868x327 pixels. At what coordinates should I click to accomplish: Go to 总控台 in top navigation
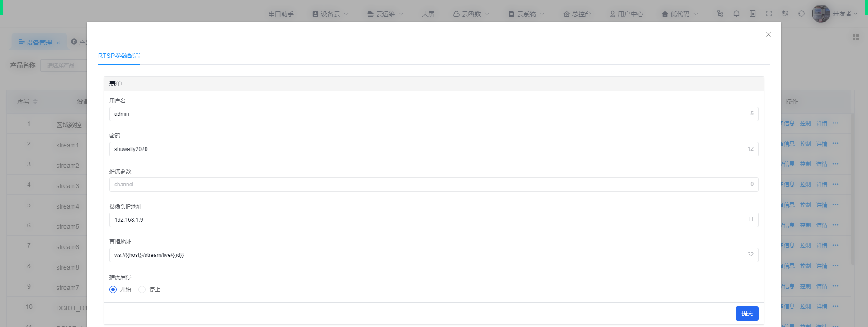(x=577, y=14)
